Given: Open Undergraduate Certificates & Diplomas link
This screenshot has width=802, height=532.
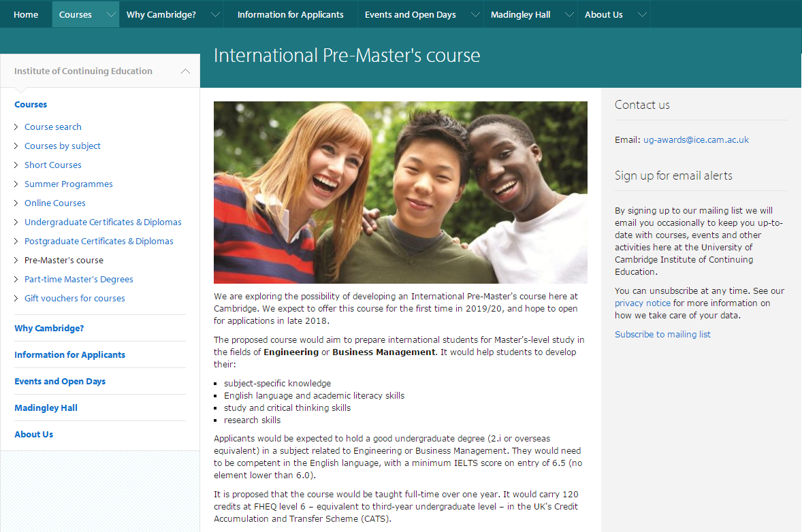Looking at the screenshot, I should 103,222.
